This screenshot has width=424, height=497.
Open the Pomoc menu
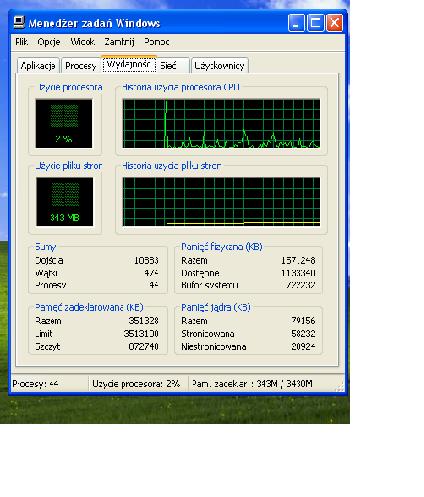(x=157, y=42)
